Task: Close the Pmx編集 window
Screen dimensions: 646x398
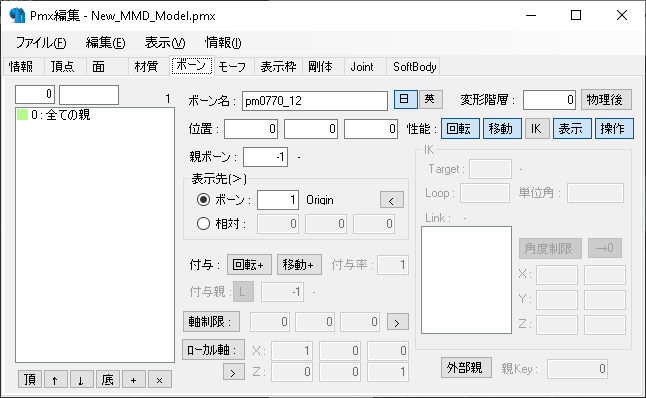Action: point(622,15)
